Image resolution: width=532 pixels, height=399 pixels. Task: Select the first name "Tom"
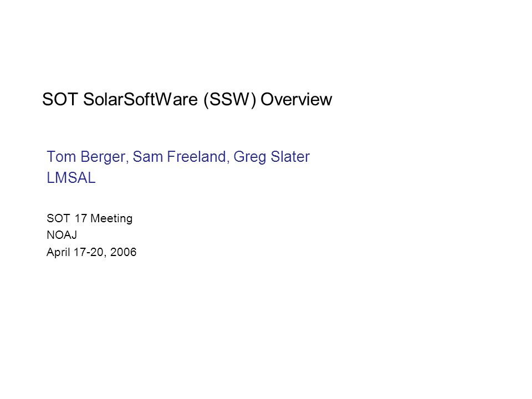click(61, 157)
